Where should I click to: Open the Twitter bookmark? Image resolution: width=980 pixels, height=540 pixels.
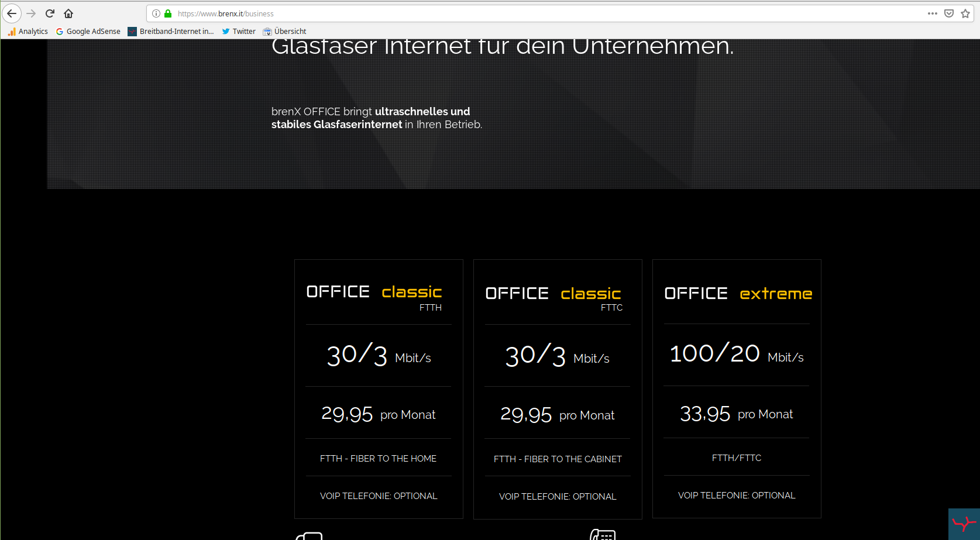tap(239, 32)
